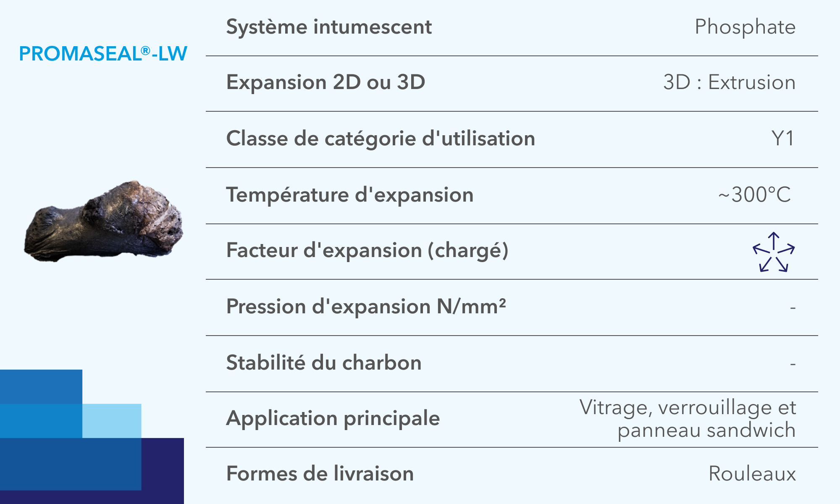Select the Phosphate value text
The image size is (840, 504).
coord(745,27)
